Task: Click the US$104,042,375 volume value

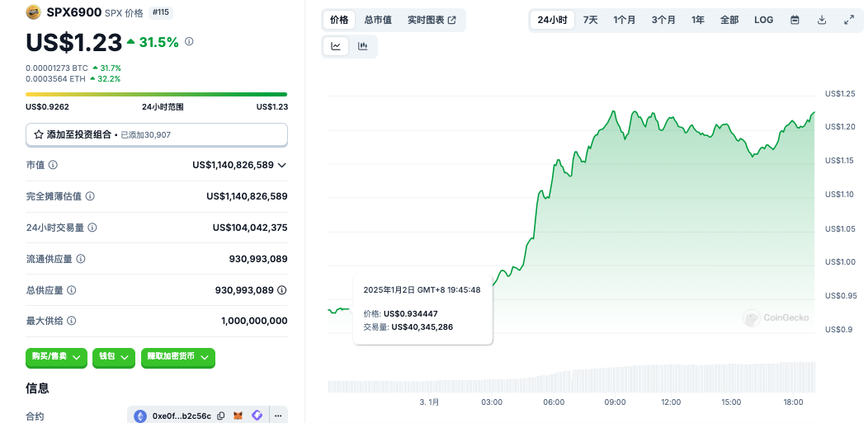Action: [x=250, y=228]
